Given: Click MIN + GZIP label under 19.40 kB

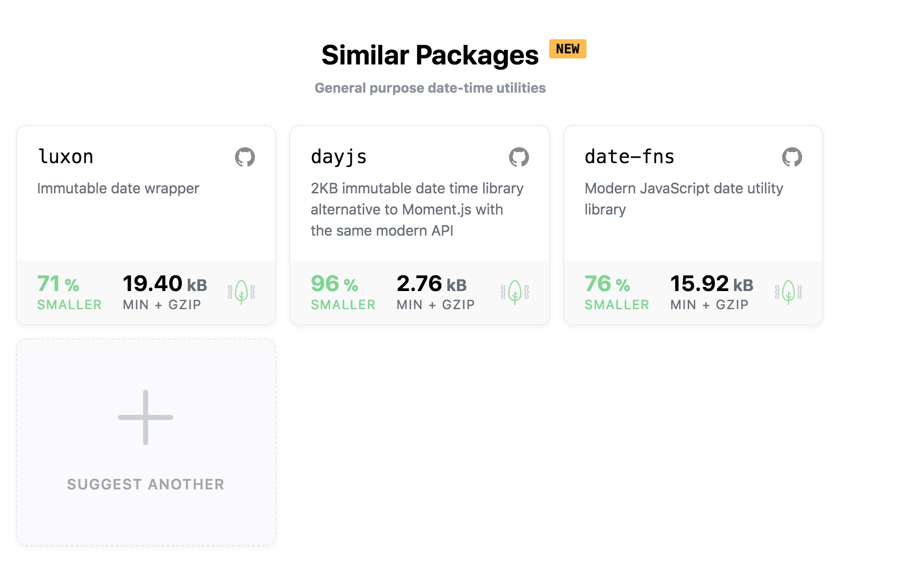Looking at the screenshot, I should pos(162,305).
